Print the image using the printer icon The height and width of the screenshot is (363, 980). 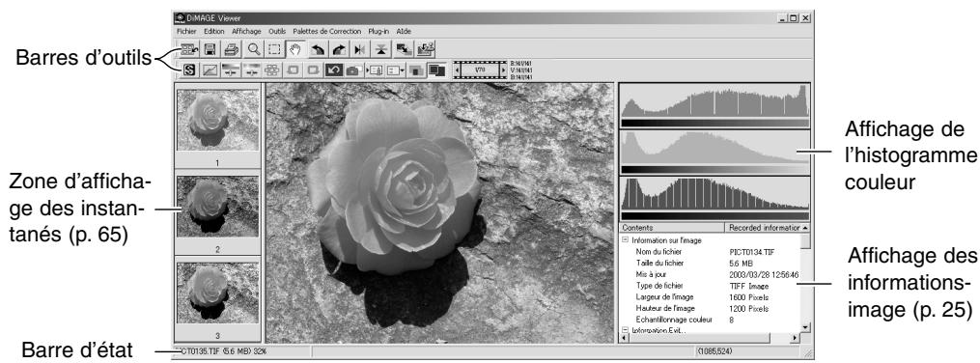(x=232, y=48)
